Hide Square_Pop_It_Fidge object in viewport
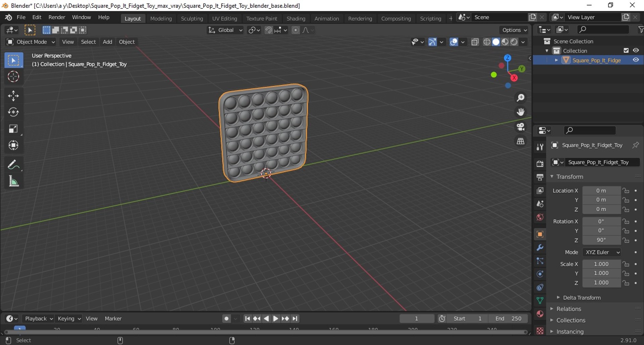The width and height of the screenshot is (644, 345). tap(636, 60)
